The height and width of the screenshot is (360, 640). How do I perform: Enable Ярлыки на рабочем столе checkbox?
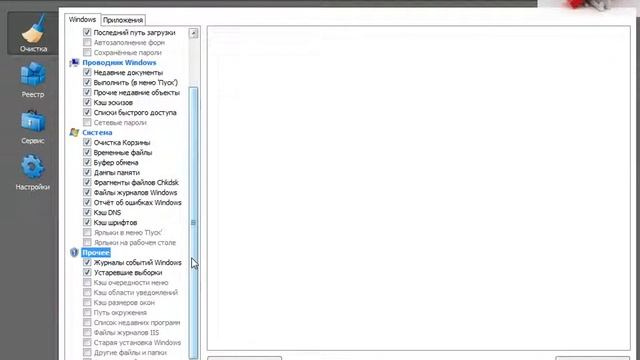pos(87,242)
